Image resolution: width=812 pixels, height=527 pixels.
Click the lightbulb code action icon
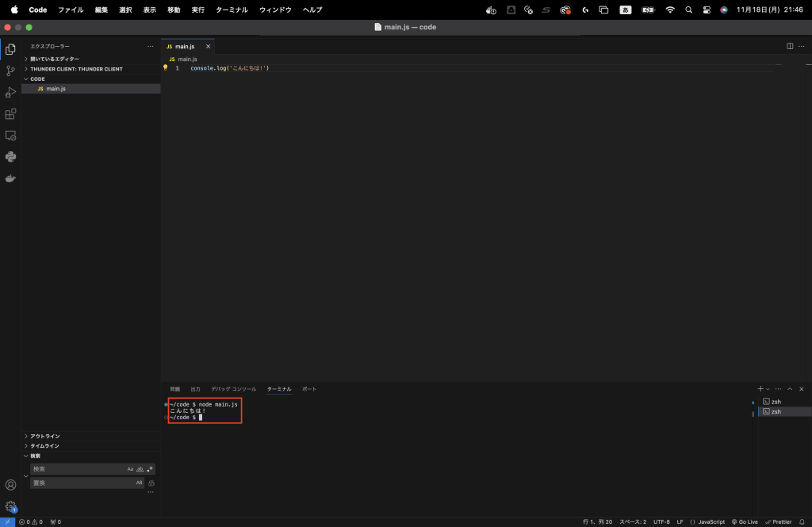(166, 68)
